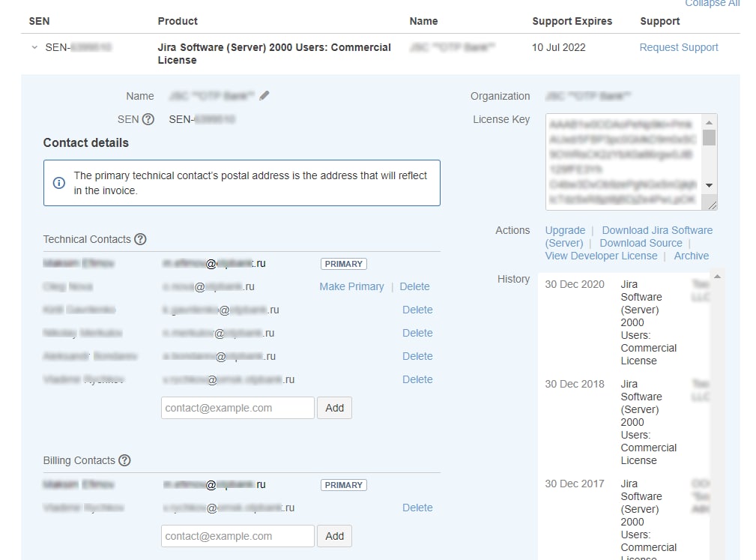Delete the fifth technical contact
This screenshot has width=756, height=560.
pos(417,356)
